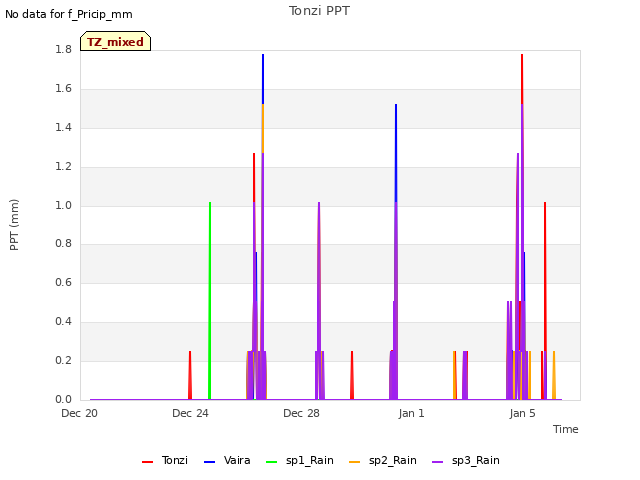Click the purple sp3_Rain legend color marker
This screenshot has width=640, height=480.
438,462
